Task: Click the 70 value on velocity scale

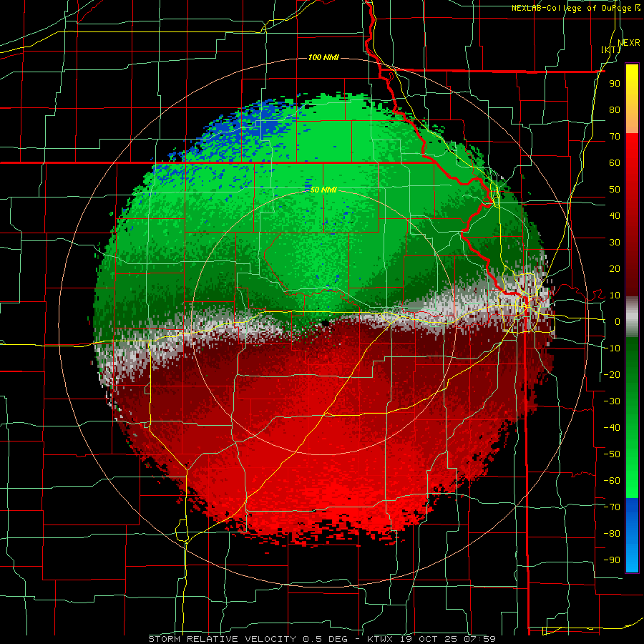Action: [615, 137]
